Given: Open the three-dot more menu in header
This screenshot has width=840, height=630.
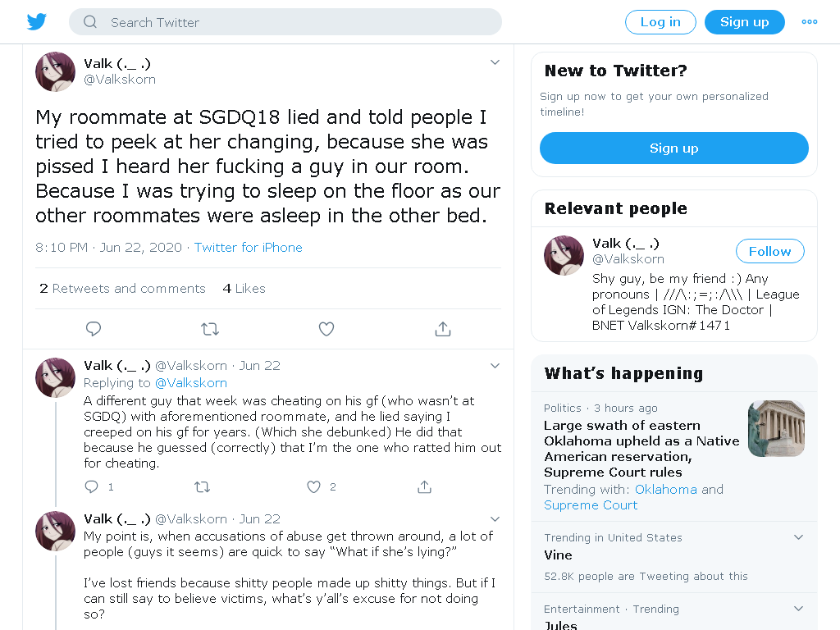Looking at the screenshot, I should pos(809,22).
